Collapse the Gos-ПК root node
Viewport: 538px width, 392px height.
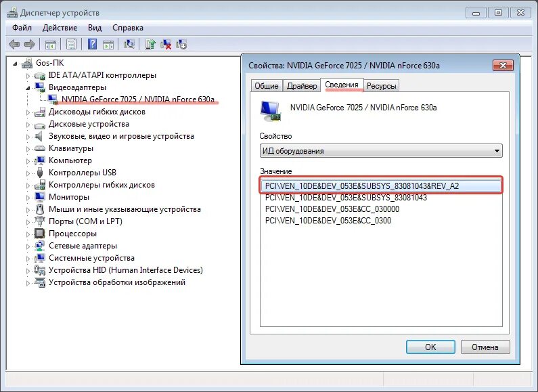coord(15,64)
